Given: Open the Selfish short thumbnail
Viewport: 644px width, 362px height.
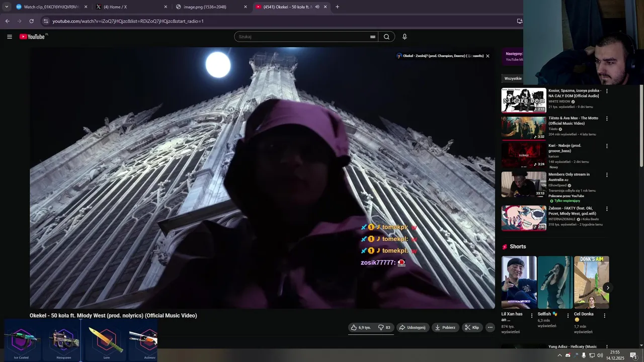Looking at the screenshot, I should pyautogui.click(x=555, y=282).
